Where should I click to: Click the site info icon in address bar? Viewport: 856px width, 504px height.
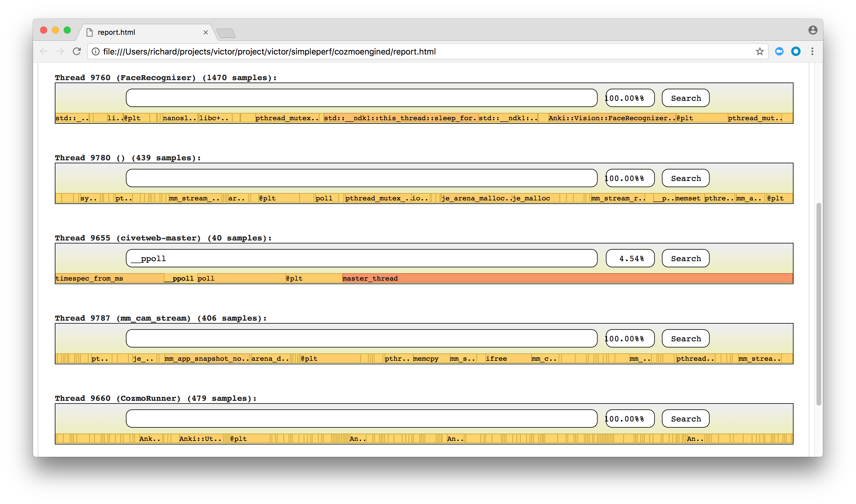(x=96, y=51)
